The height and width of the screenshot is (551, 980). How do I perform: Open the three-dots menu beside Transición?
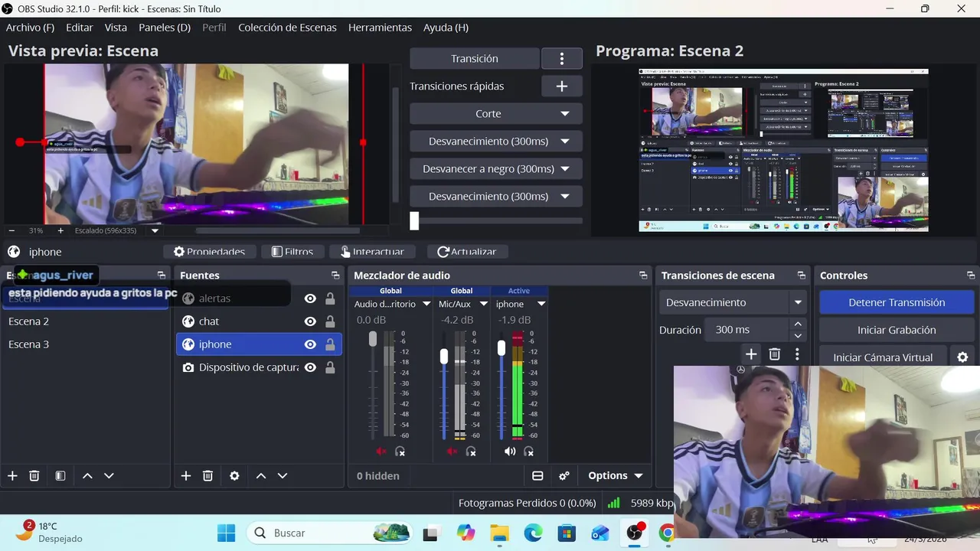point(561,59)
